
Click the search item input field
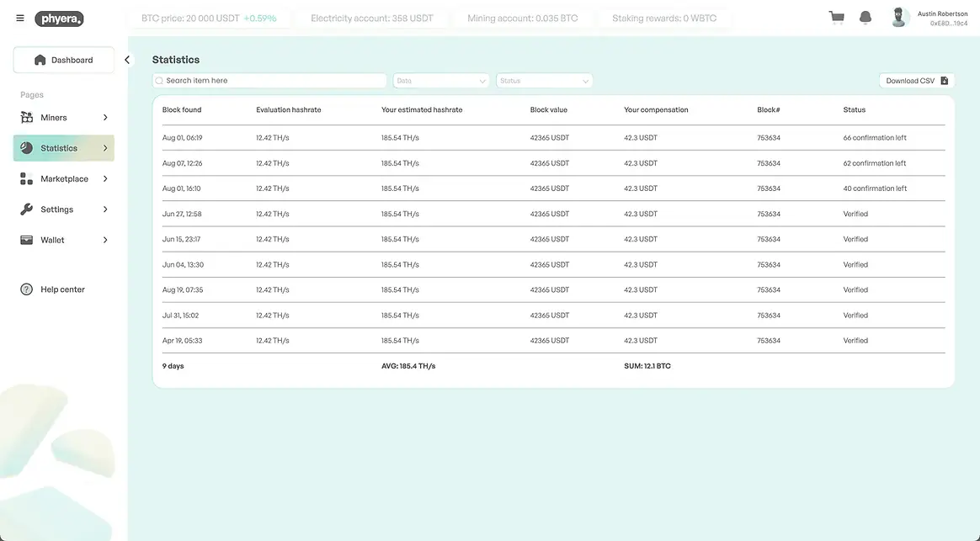(269, 81)
